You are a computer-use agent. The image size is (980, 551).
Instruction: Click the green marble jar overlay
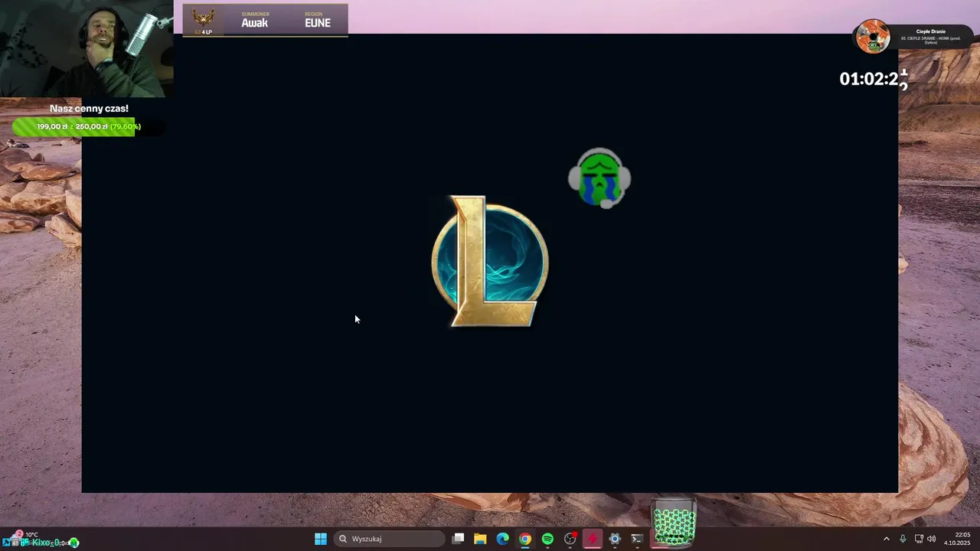(674, 523)
